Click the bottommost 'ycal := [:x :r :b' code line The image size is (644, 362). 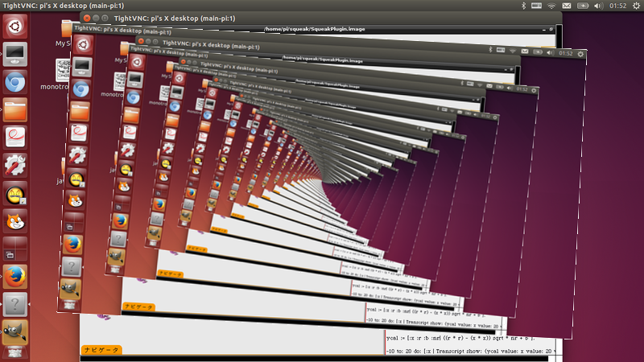(460, 338)
